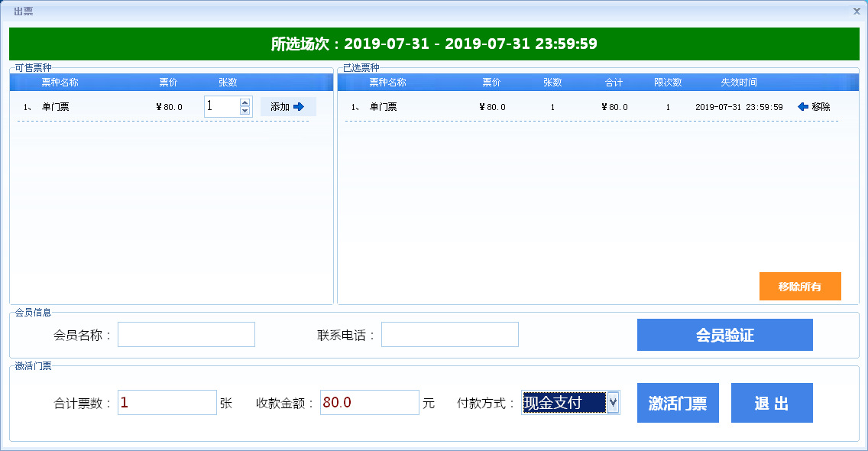This screenshot has height=451, width=868.
Task: Click the down arrow to decrease 张数 quantity
Action: coord(245,111)
